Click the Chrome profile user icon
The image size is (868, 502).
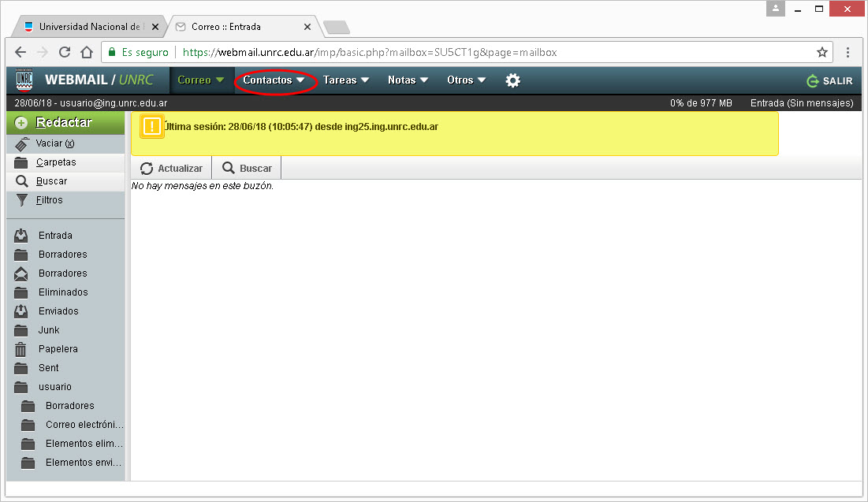tap(776, 9)
